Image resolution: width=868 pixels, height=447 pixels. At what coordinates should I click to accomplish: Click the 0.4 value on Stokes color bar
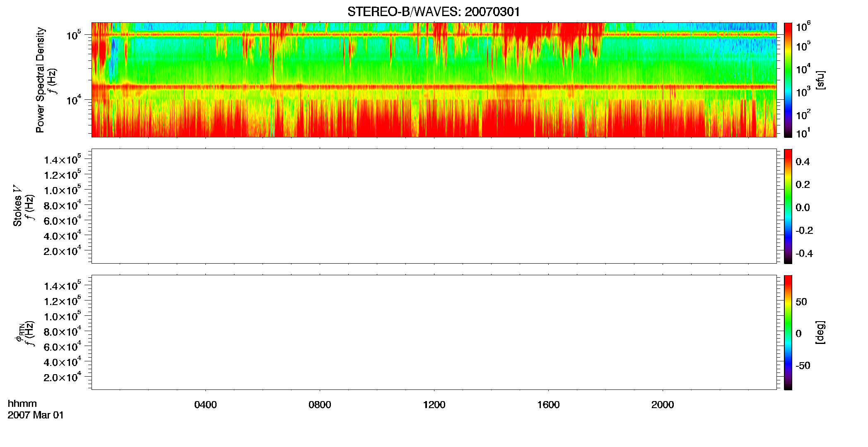[803, 162]
